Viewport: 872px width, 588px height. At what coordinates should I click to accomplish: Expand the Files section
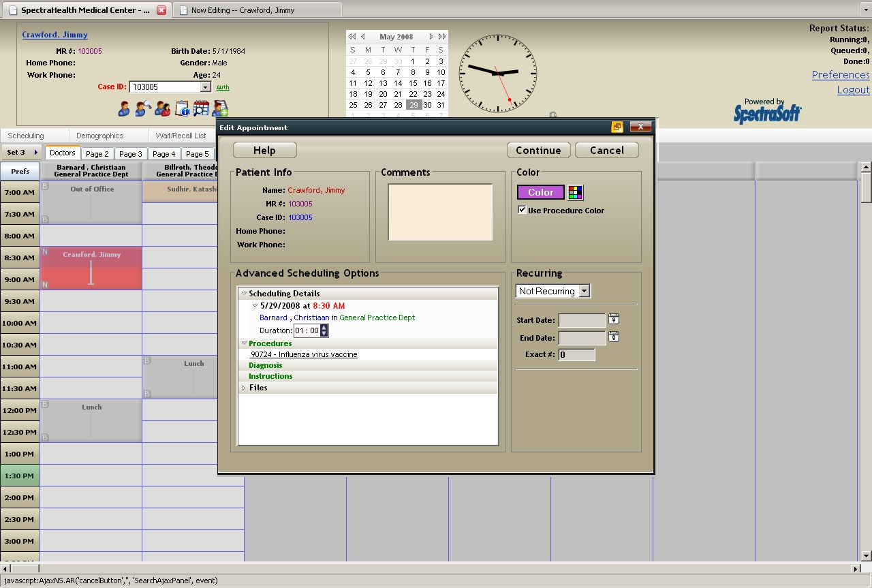(x=244, y=387)
